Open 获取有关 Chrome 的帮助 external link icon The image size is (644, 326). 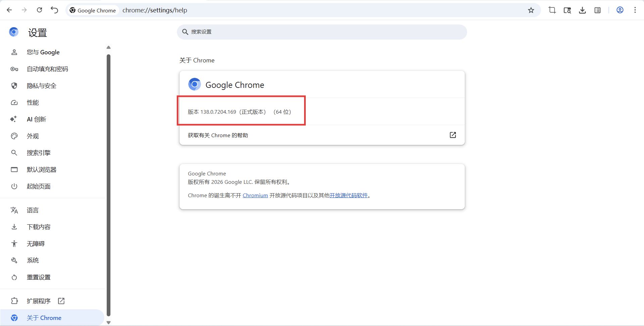[452, 135]
